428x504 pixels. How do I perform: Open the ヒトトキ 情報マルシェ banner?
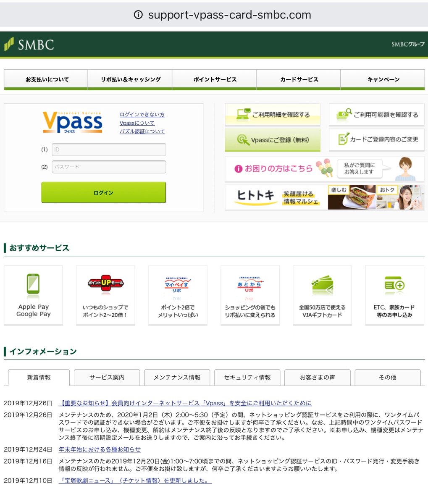click(325, 197)
